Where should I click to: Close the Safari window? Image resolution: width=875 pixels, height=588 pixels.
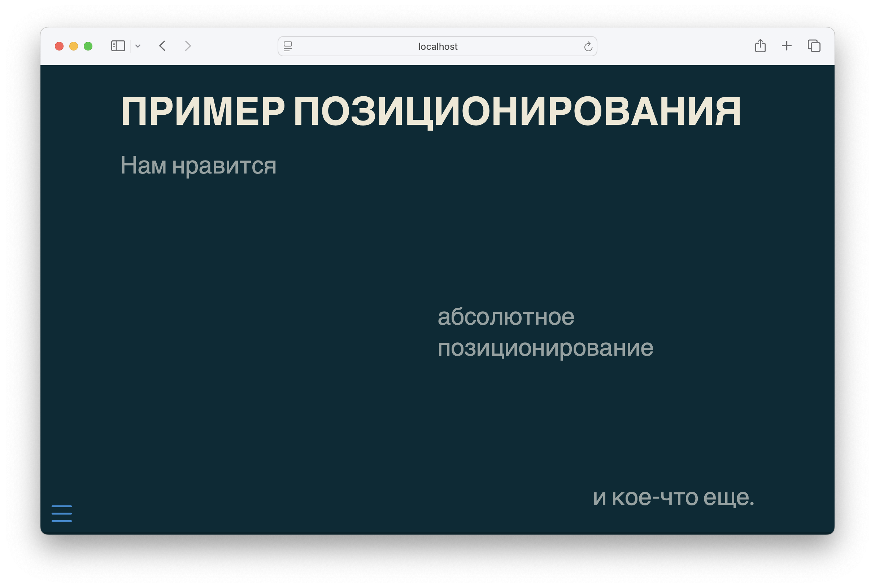(x=59, y=46)
